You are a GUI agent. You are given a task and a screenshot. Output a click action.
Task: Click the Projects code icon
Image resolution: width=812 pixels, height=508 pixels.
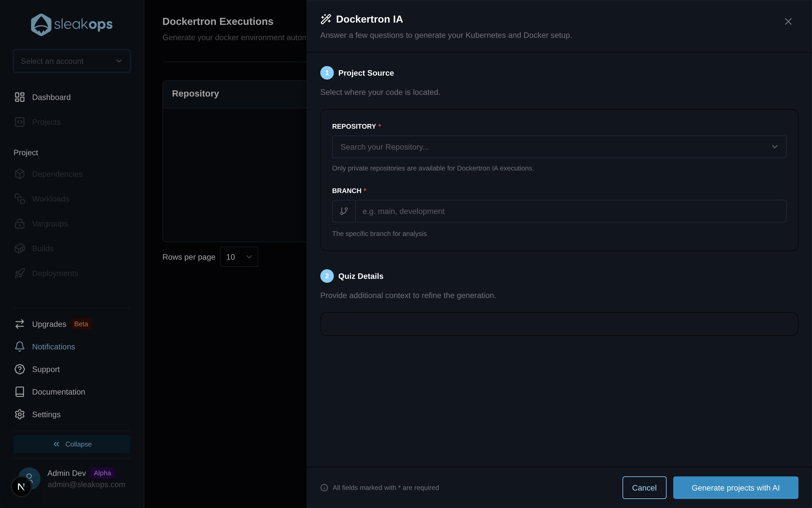click(20, 122)
